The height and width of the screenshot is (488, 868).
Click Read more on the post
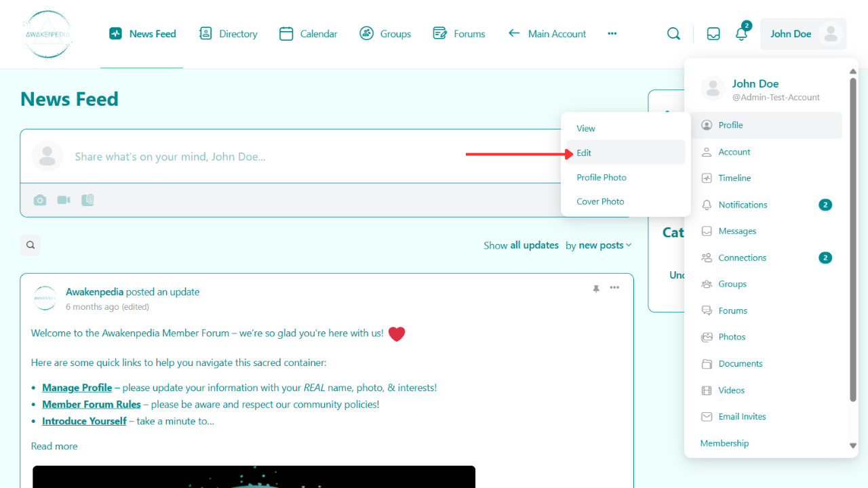point(54,446)
